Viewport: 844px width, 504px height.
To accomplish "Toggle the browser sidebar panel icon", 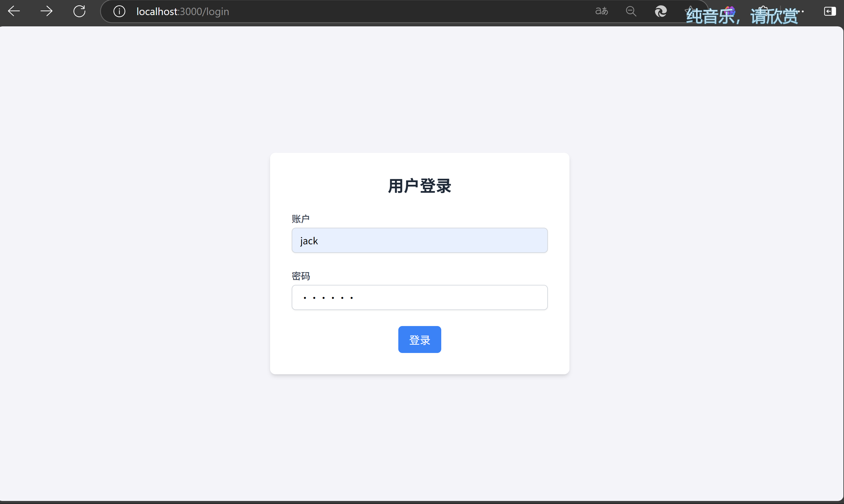I will (829, 11).
